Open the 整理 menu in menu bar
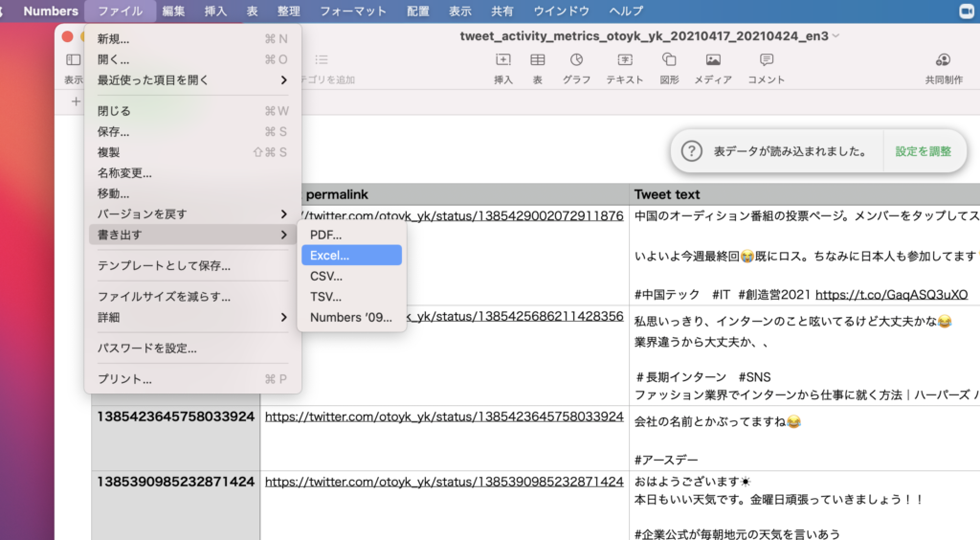The height and width of the screenshot is (540, 980). click(289, 11)
